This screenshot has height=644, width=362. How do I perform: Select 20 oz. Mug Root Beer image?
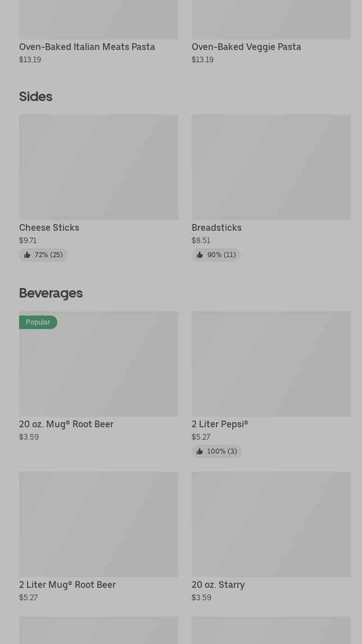tap(98, 371)
